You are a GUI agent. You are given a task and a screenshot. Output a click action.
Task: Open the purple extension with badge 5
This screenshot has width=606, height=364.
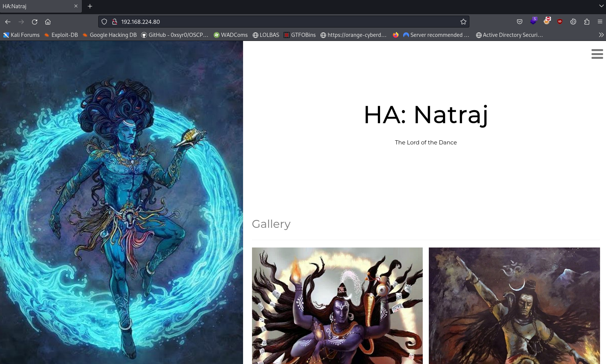point(533,21)
